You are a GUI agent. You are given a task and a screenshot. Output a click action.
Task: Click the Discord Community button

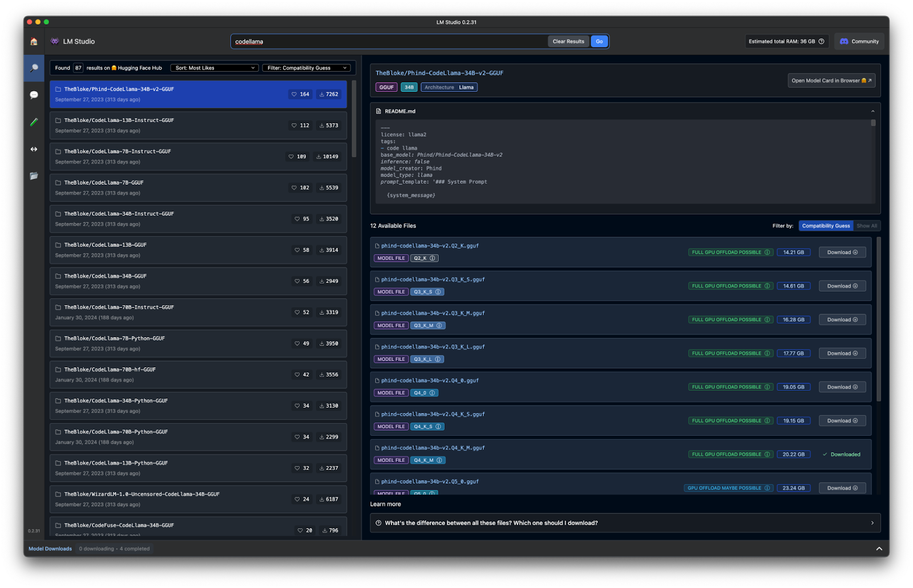(859, 41)
